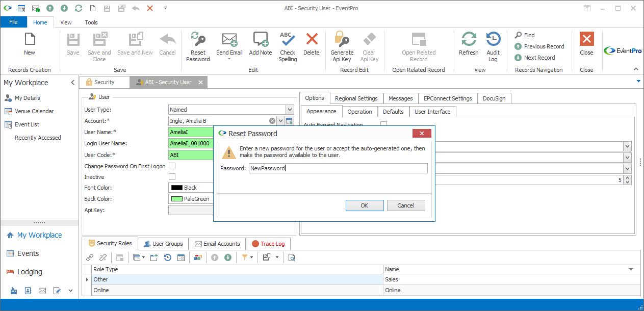The height and width of the screenshot is (311, 644).
Task: Toggle Change Password On First Logon checkbox
Action: pyautogui.click(x=172, y=166)
